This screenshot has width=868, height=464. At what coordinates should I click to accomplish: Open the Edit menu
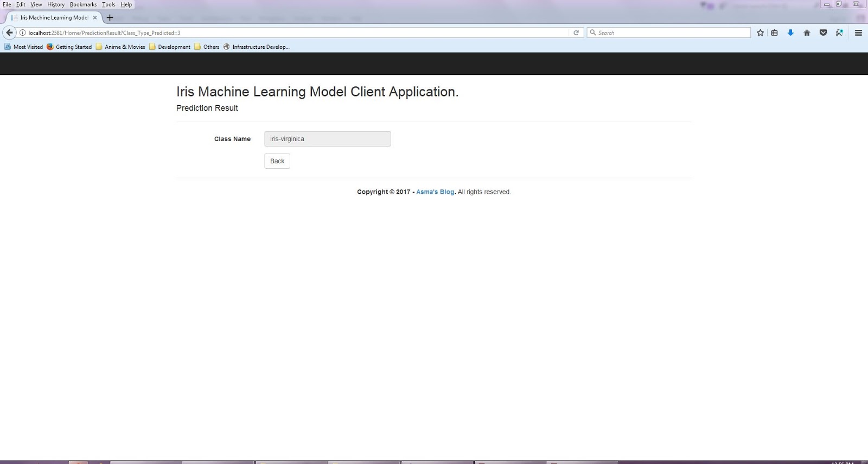21,4
